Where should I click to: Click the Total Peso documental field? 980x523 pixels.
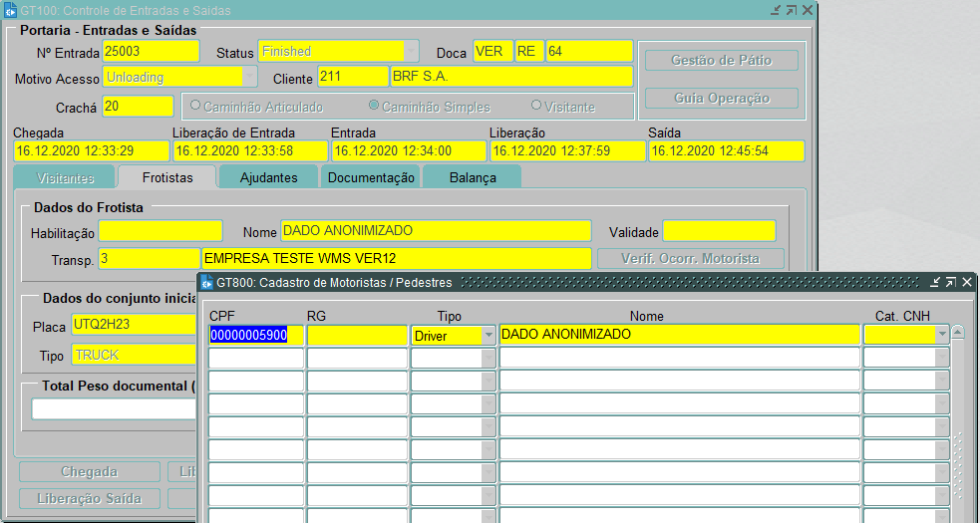(x=115, y=409)
